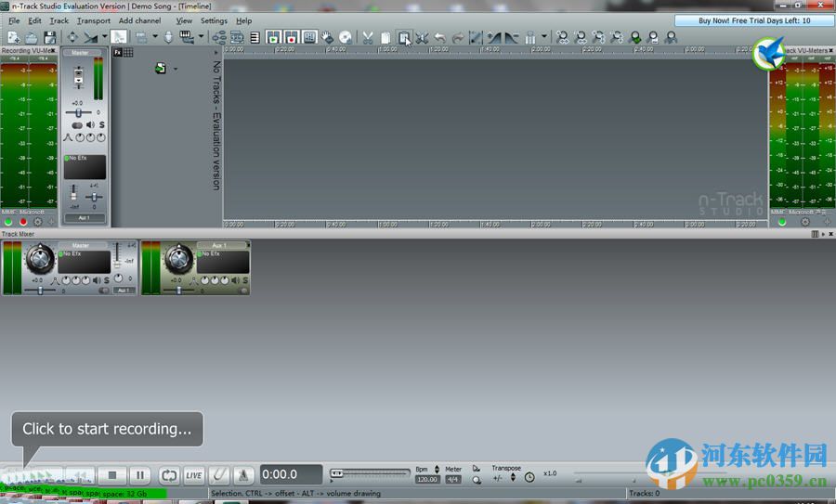The width and height of the screenshot is (836, 504).
Task: Open the Add channel menu
Action: [x=139, y=20]
